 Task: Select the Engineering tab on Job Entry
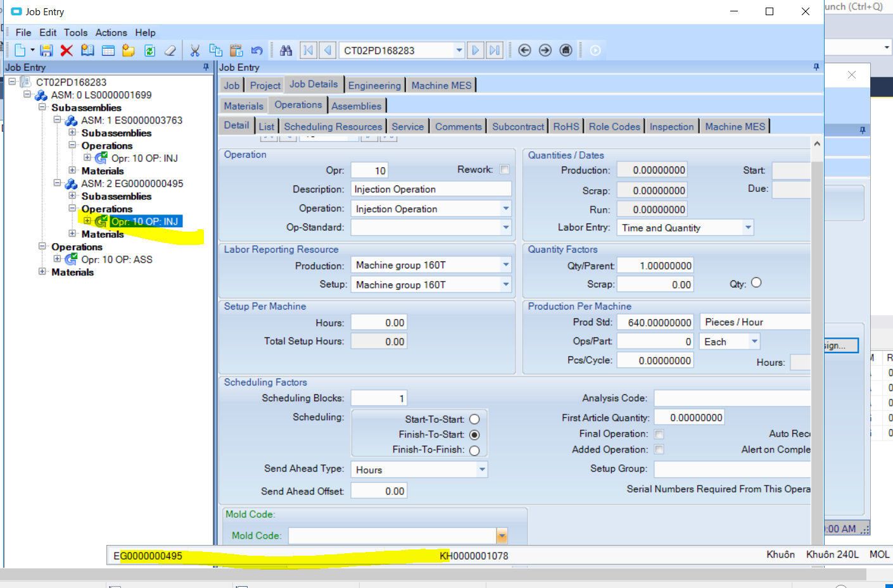pos(374,85)
